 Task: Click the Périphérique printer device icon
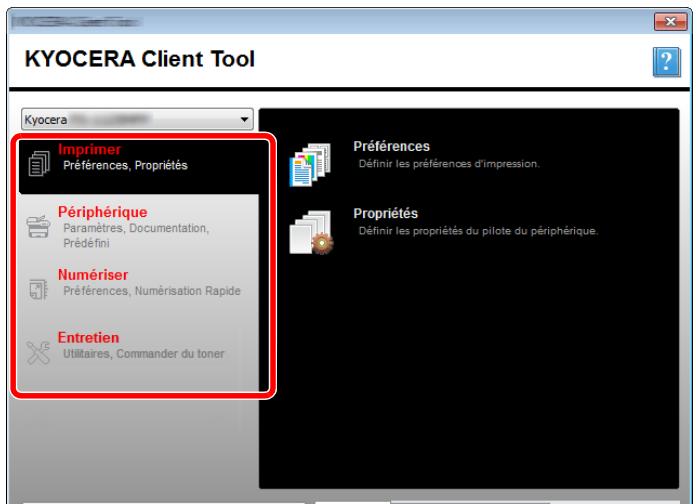click(38, 226)
